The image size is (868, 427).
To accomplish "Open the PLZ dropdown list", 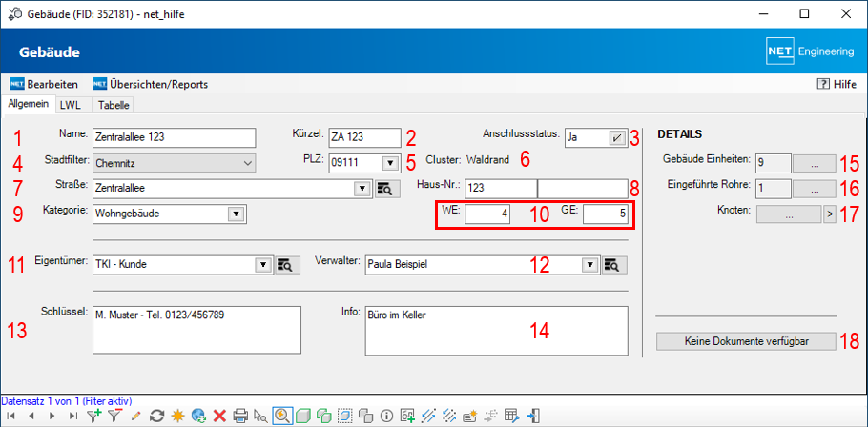I will click(x=389, y=163).
